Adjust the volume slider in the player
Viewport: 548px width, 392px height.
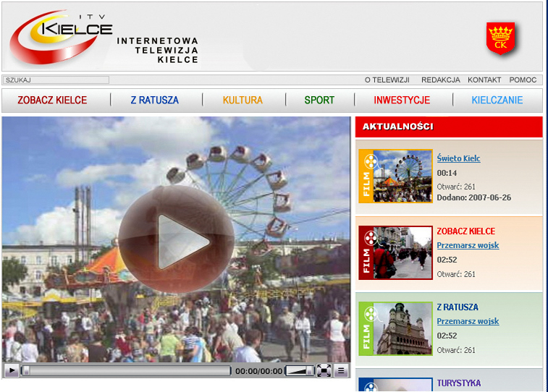[x=300, y=370]
